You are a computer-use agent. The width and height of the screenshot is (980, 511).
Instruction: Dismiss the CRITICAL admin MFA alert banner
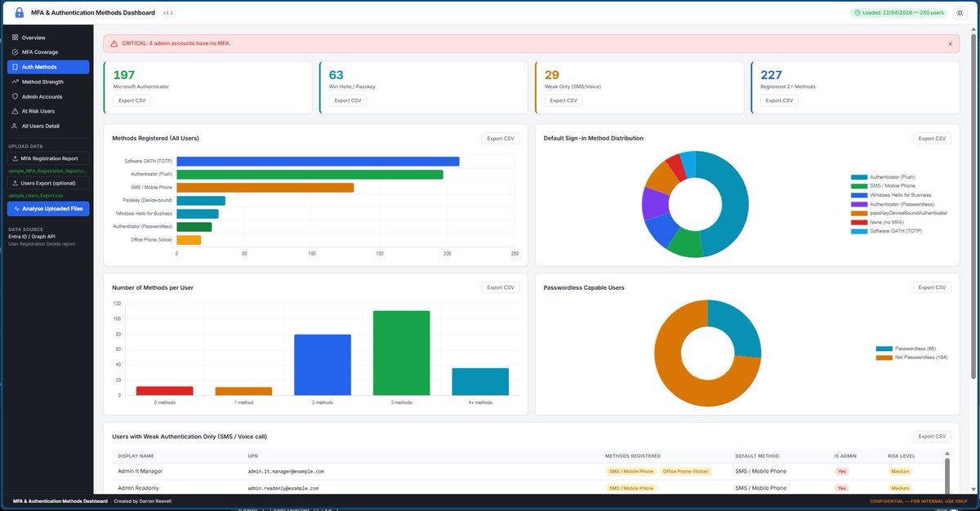click(x=951, y=42)
